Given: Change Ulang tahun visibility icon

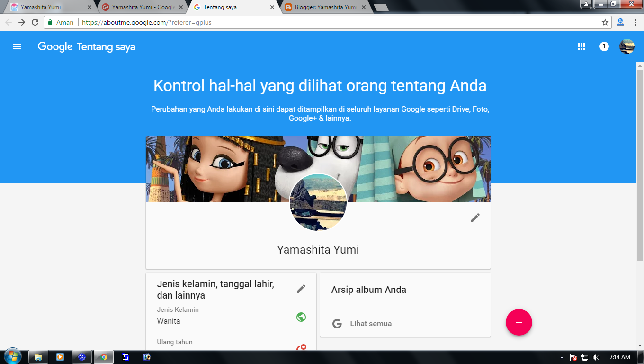Looking at the screenshot, I should pyautogui.click(x=301, y=348).
